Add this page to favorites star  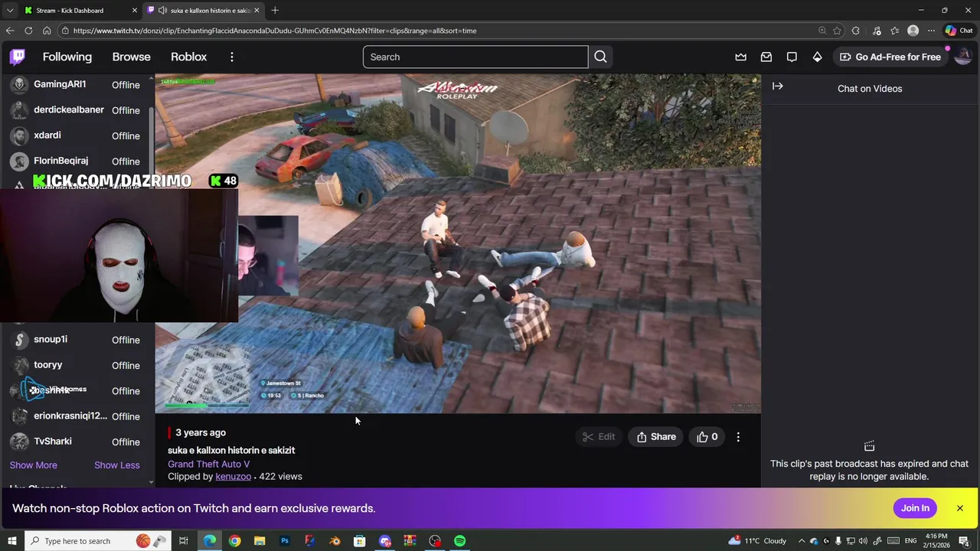837,31
